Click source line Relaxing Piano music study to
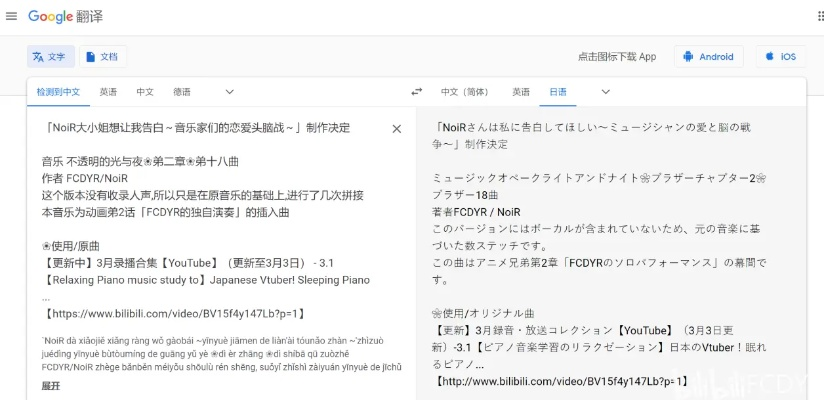The width and height of the screenshot is (824, 400). (205, 280)
